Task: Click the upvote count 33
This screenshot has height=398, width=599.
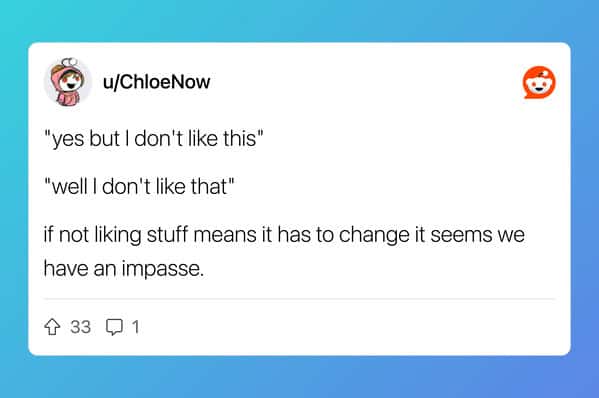Action: [x=81, y=327]
